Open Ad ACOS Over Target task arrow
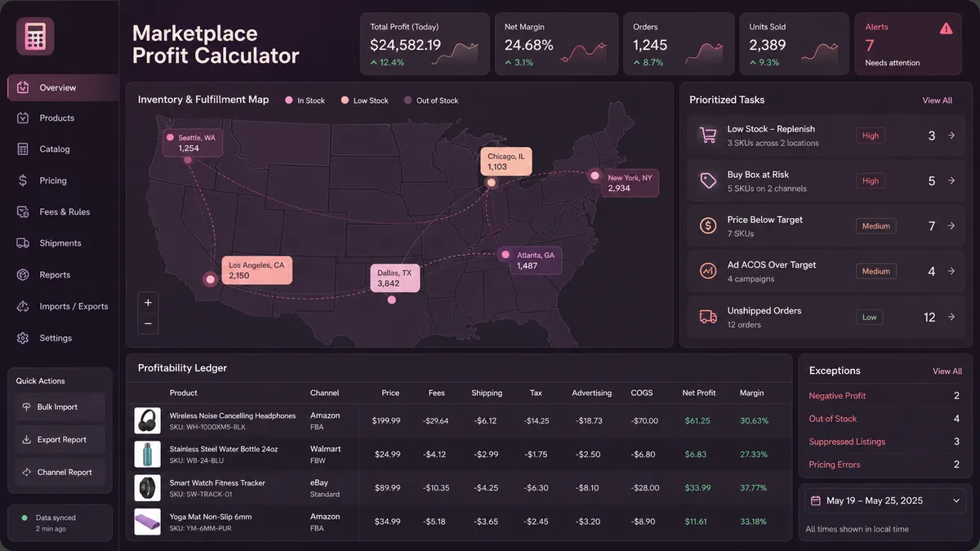This screenshot has width=980, height=551. [951, 271]
